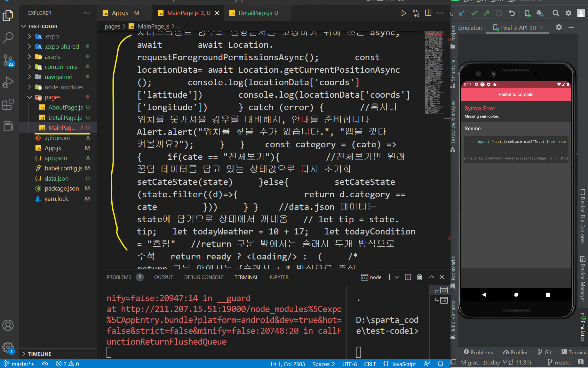Open Emulator panel settings gear
Screen dimensions: 588x368
559,28
